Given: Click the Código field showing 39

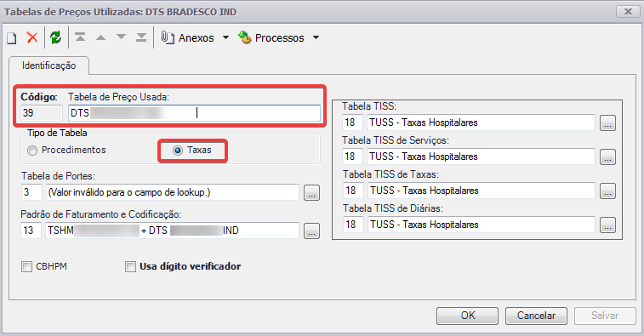Looking at the screenshot, I should (x=42, y=113).
